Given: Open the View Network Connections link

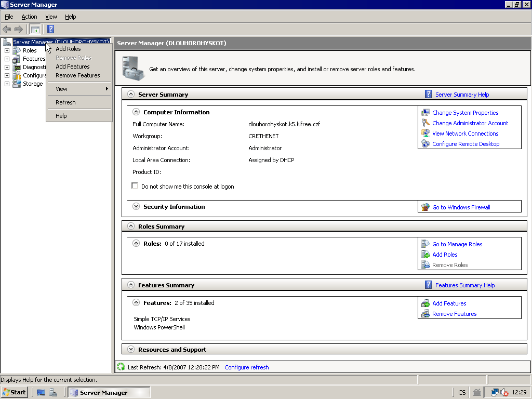Looking at the screenshot, I should pyautogui.click(x=465, y=134).
